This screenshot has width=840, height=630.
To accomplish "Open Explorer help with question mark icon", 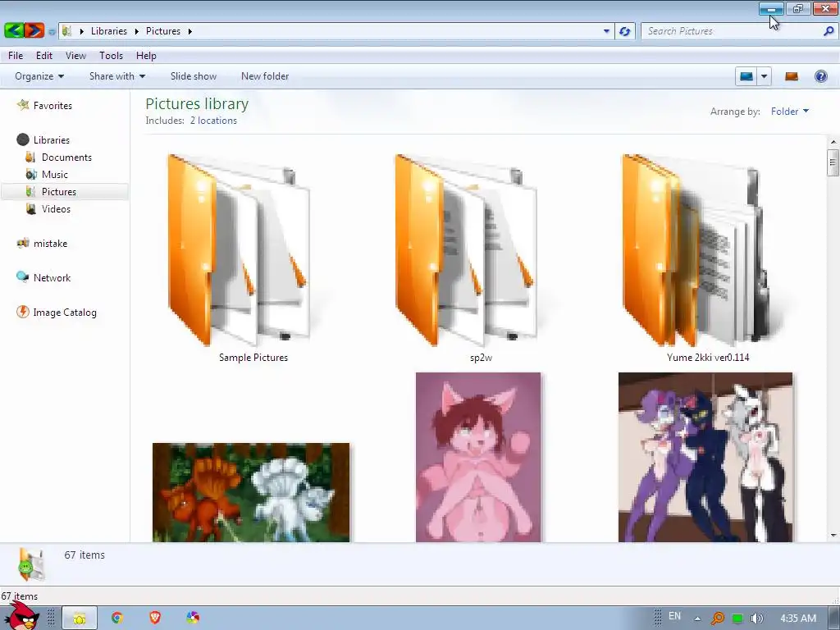I will (820, 76).
